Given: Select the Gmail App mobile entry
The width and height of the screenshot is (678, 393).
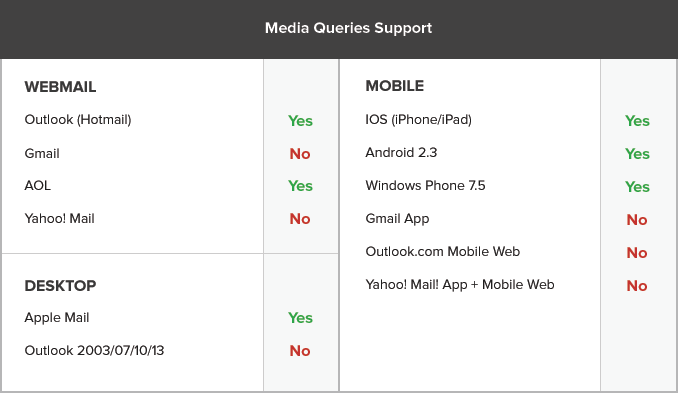Looking at the screenshot, I should (397, 219).
